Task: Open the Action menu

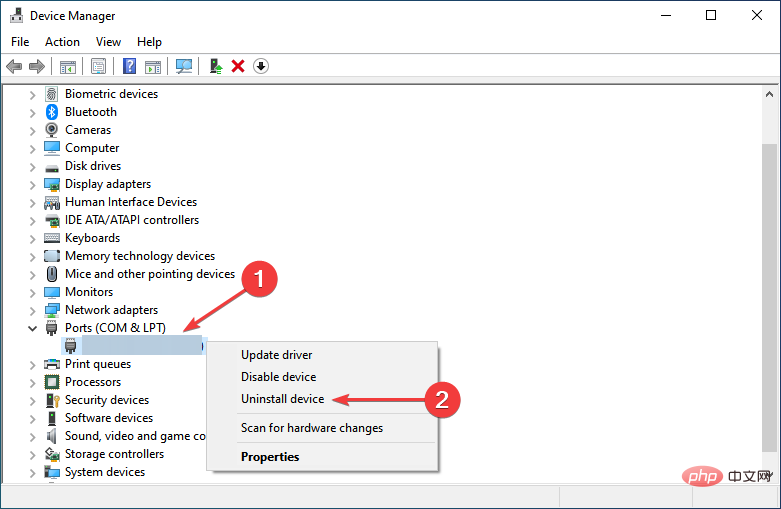Action: pos(62,42)
